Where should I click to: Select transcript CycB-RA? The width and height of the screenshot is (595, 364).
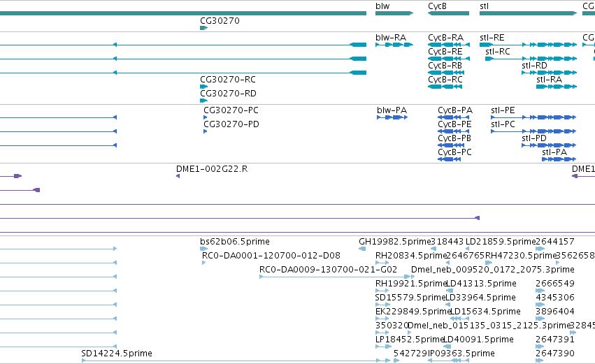click(449, 45)
